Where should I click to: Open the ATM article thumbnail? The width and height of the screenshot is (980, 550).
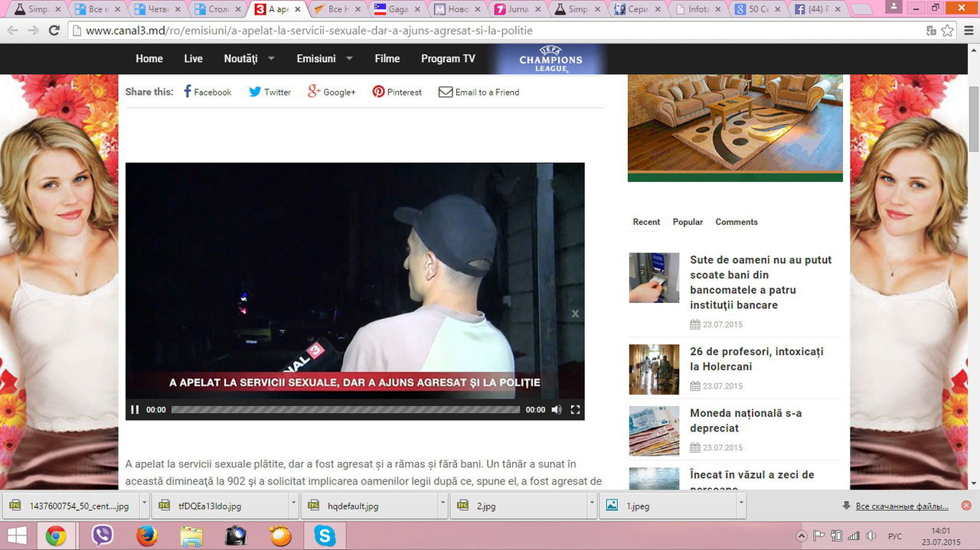(x=654, y=278)
